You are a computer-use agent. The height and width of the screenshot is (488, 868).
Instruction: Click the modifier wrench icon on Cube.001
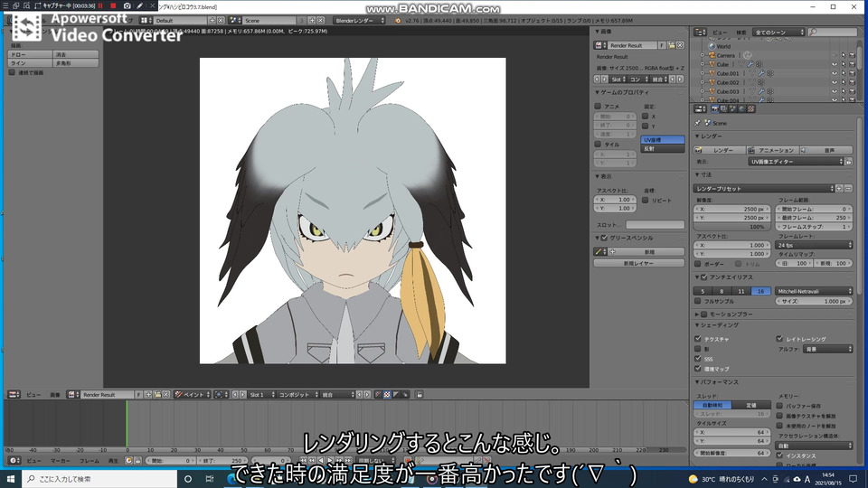click(761, 73)
